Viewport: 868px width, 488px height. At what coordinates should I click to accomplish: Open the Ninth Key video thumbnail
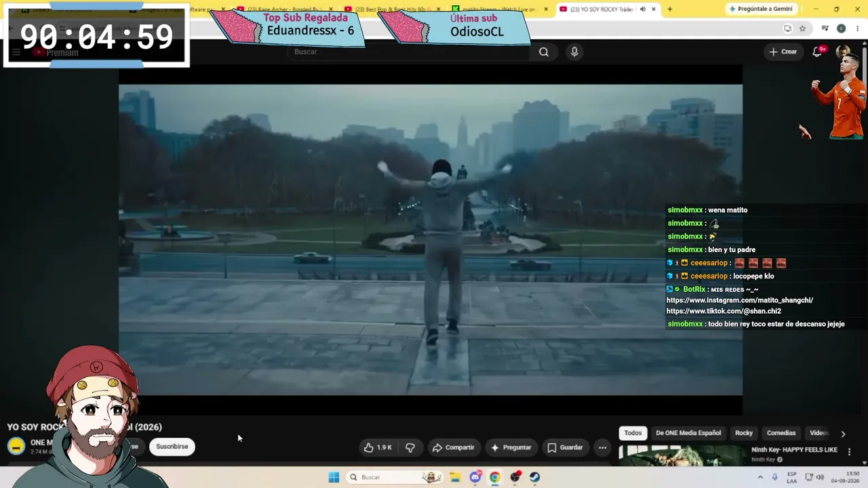pyautogui.click(x=682, y=455)
